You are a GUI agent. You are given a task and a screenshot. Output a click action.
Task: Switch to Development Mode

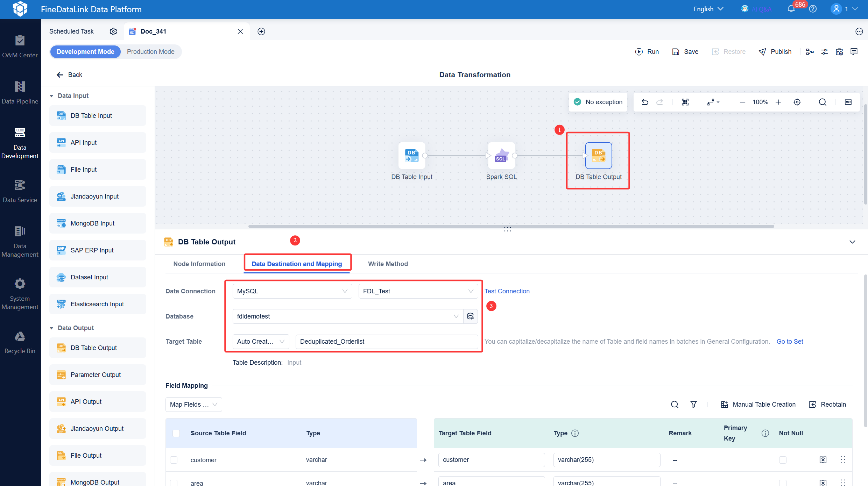point(85,52)
